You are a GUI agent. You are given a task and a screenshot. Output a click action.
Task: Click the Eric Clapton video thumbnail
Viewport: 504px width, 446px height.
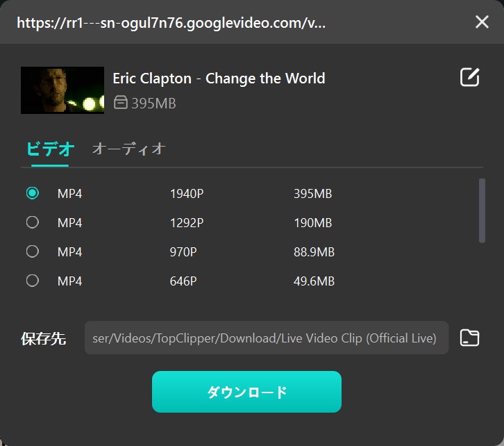[x=62, y=90]
